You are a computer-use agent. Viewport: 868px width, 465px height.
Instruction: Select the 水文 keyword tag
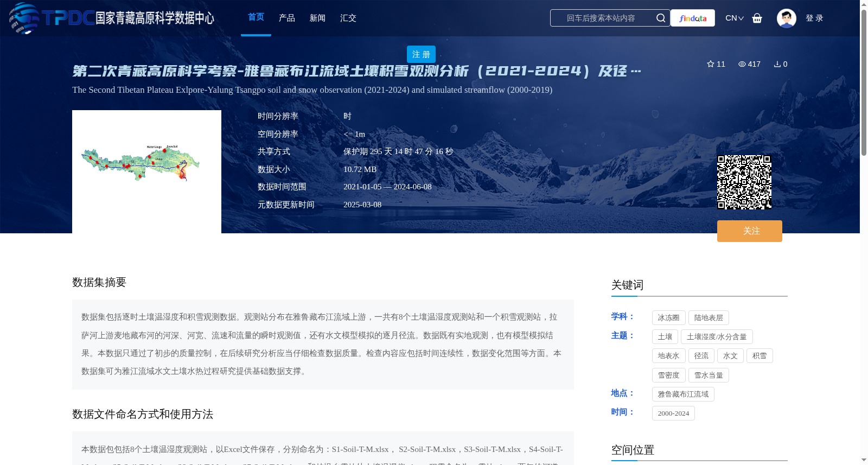tap(730, 356)
